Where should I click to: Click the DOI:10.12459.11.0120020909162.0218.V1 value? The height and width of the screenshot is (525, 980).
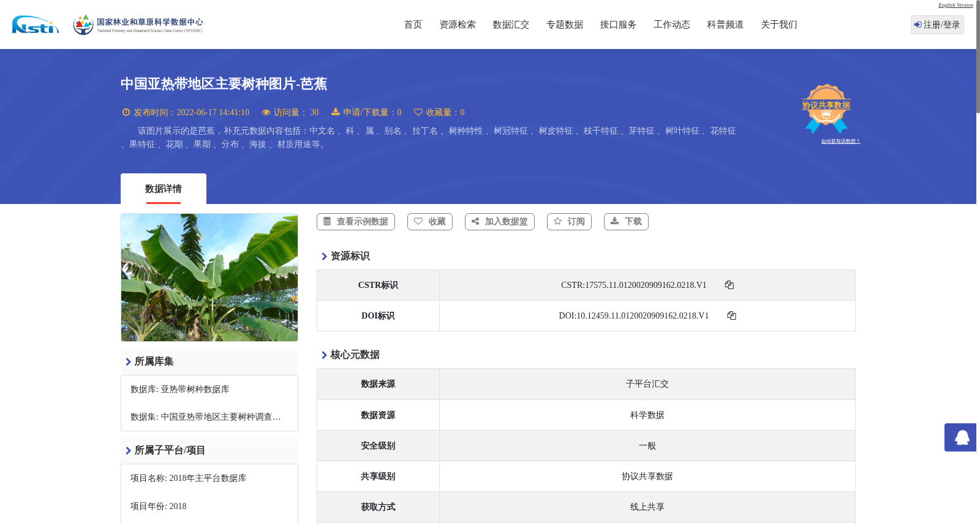click(x=634, y=315)
